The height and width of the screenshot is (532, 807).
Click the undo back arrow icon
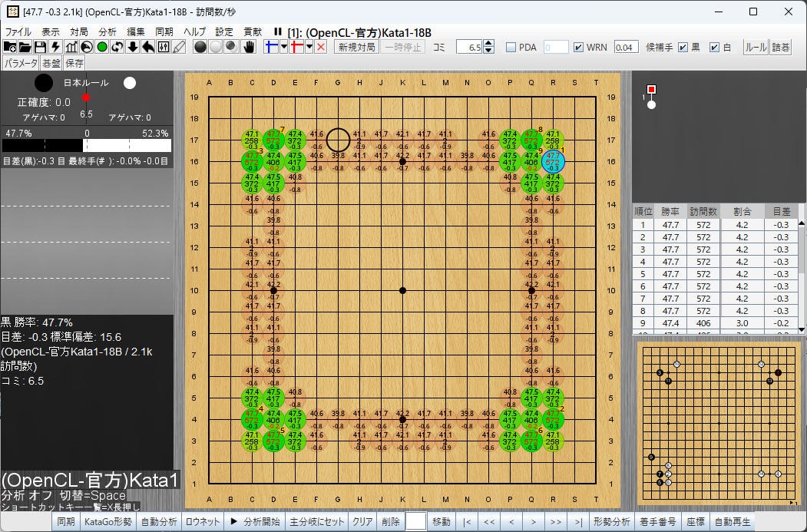tap(148, 48)
